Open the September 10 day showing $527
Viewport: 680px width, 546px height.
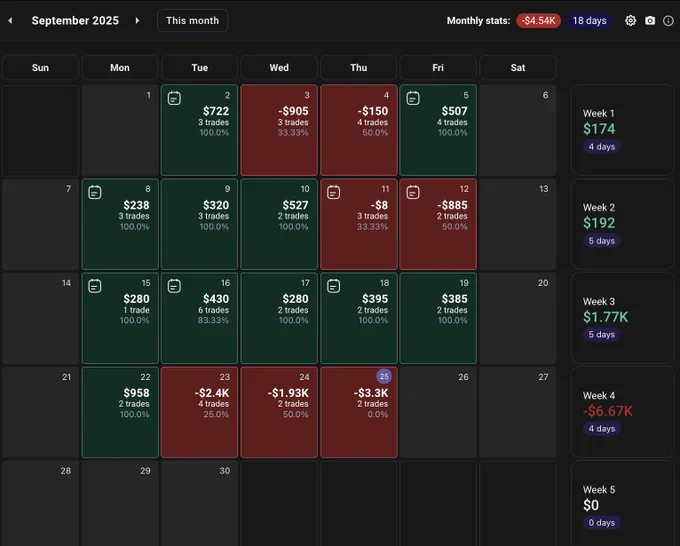(x=279, y=224)
